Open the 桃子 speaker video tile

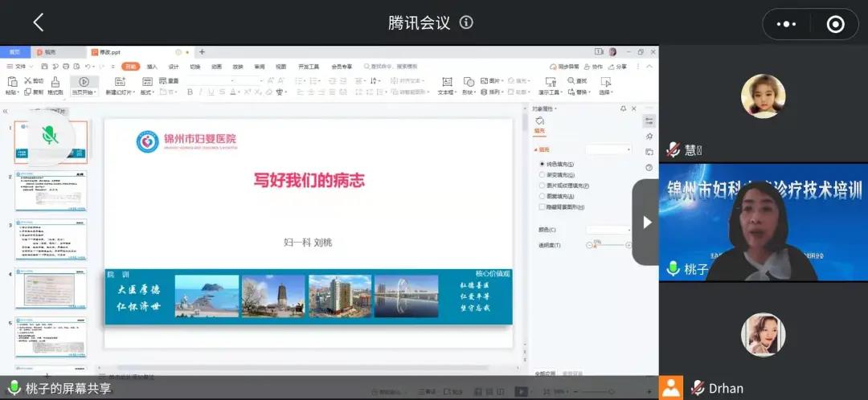763,222
